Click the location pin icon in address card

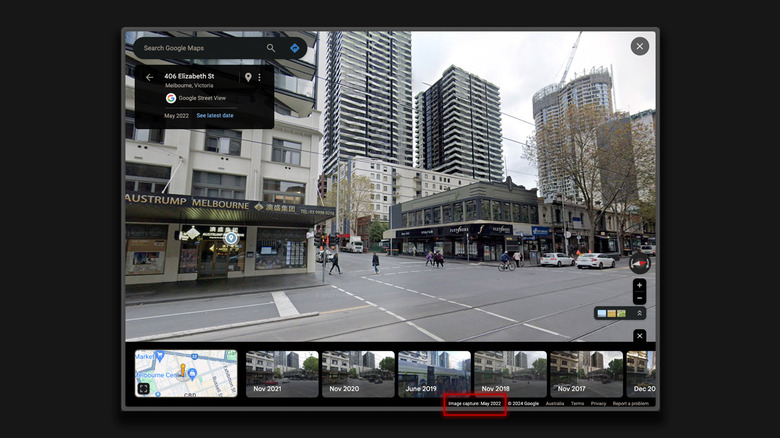248,77
